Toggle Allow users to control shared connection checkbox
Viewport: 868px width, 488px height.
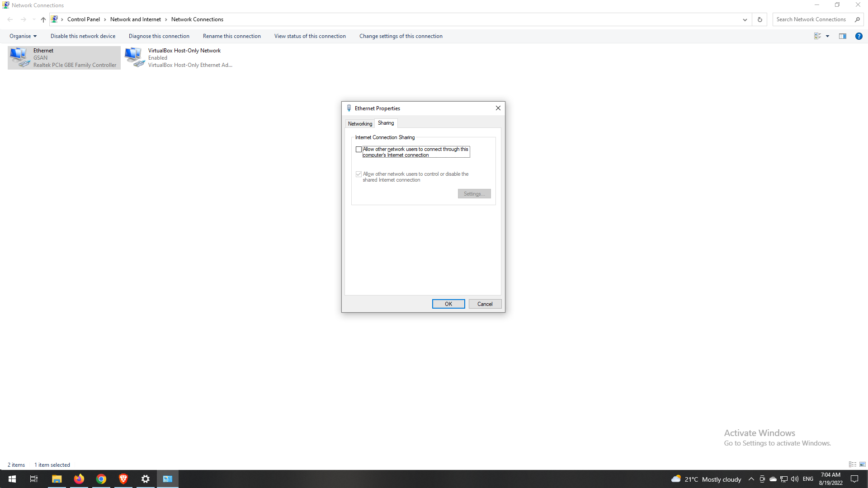click(x=359, y=174)
